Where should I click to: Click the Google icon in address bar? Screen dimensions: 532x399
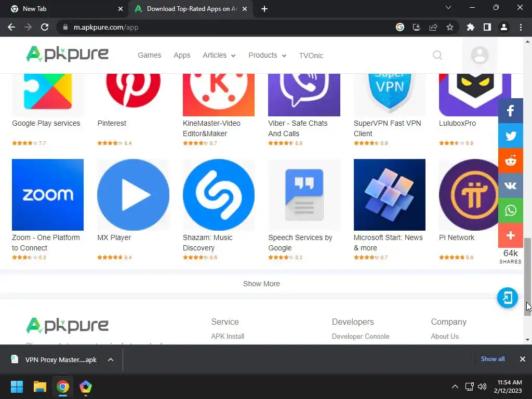[400, 27]
